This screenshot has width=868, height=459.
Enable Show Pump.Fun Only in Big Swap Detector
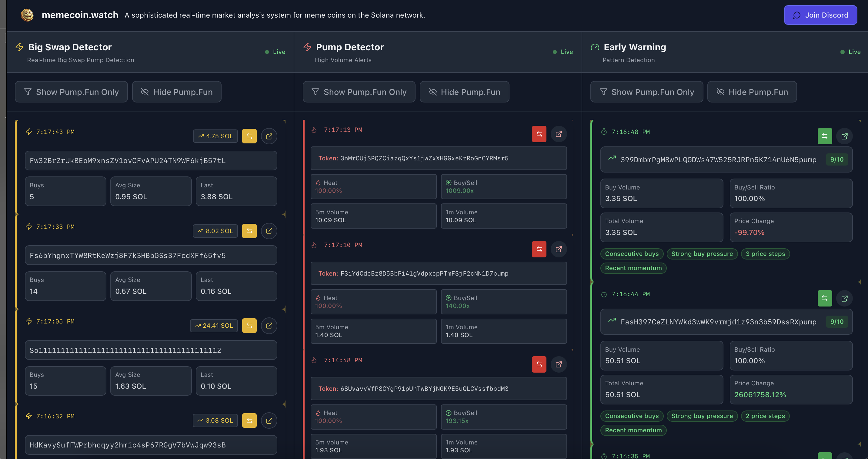click(x=71, y=92)
